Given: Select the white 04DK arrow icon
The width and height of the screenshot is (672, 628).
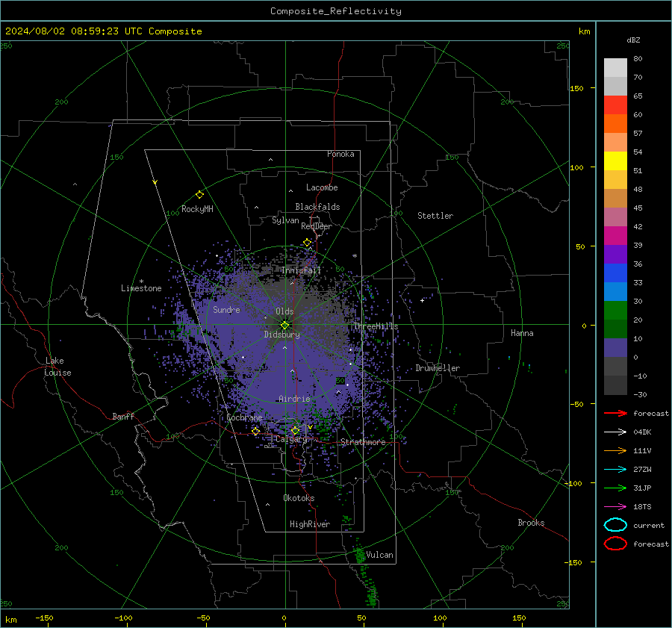Looking at the screenshot, I should click(x=615, y=432).
